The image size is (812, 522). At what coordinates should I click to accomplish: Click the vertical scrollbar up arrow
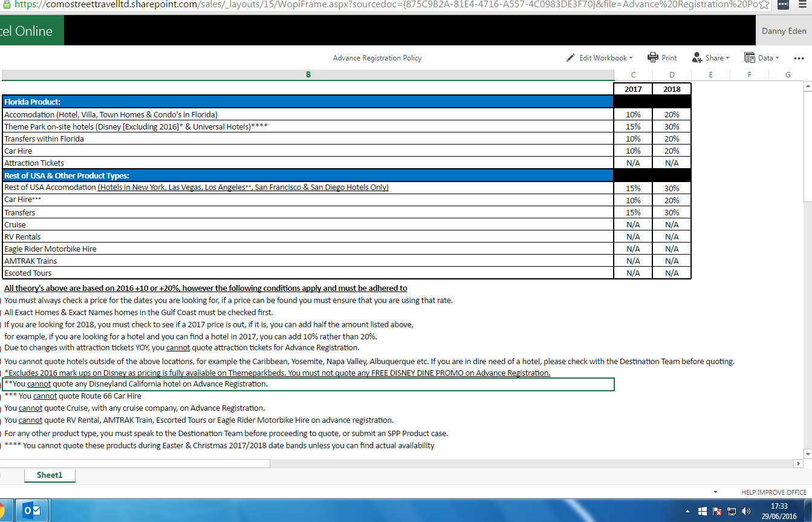[x=807, y=87]
